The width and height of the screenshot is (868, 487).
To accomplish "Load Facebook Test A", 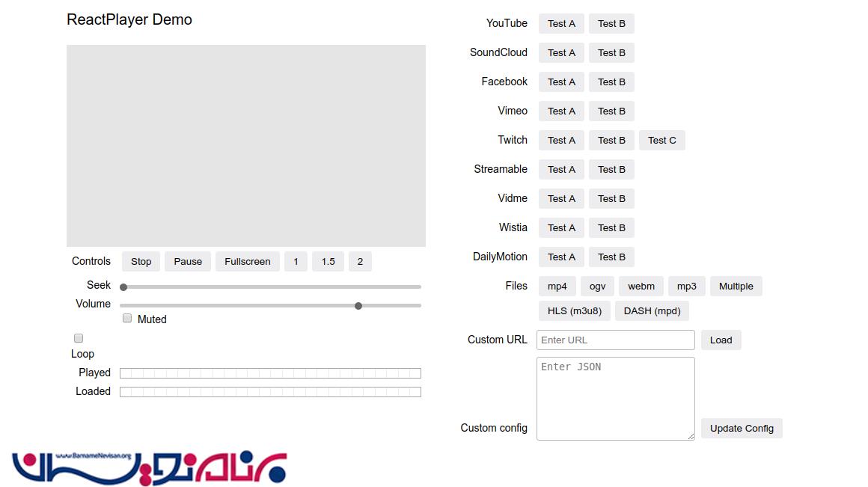I will click(x=561, y=82).
